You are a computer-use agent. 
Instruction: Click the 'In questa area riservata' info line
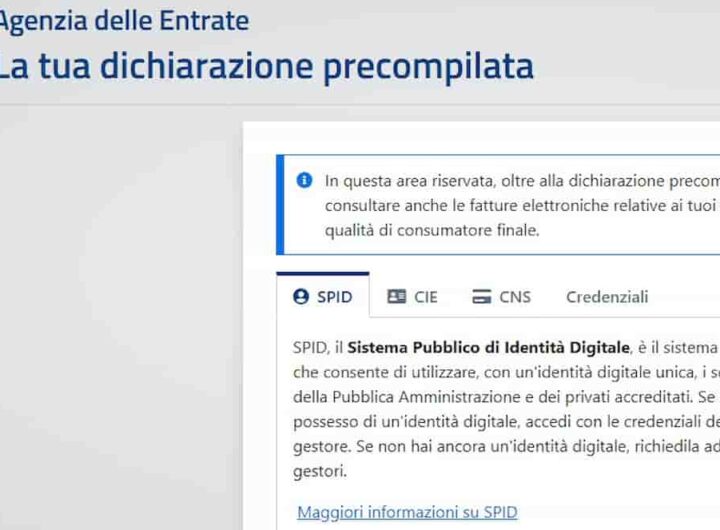tap(522, 181)
